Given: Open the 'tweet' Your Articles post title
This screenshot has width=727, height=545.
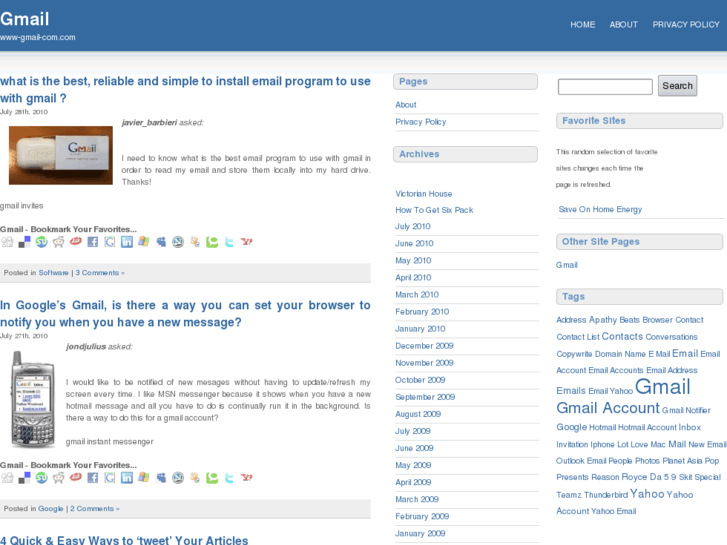Looking at the screenshot, I should [x=124, y=540].
